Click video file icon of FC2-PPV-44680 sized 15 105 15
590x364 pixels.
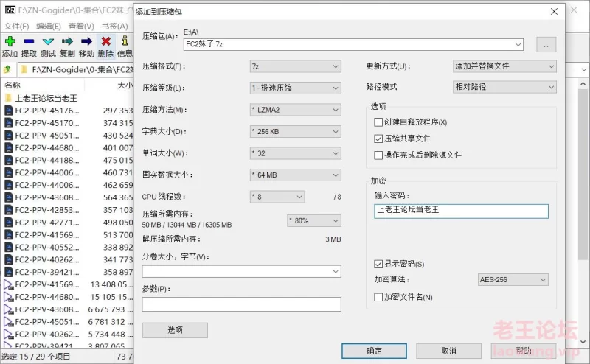[9, 297]
